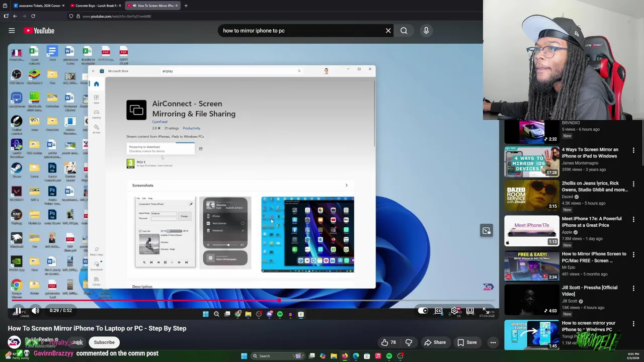Viewport: 644px width, 362px height.
Task: Close the Concrete Boys tab
Action: pos(119,6)
